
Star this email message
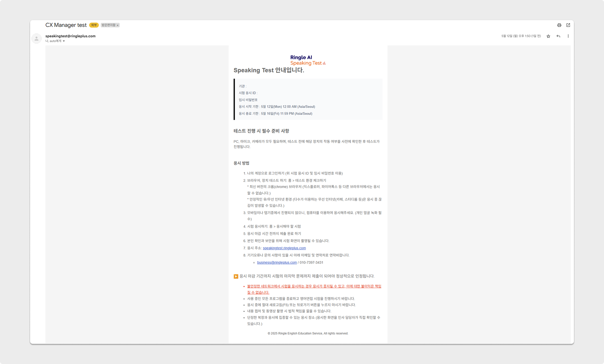(548, 36)
